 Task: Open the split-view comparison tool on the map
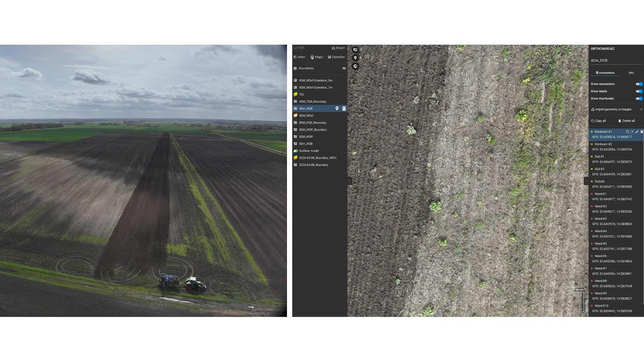click(x=355, y=49)
